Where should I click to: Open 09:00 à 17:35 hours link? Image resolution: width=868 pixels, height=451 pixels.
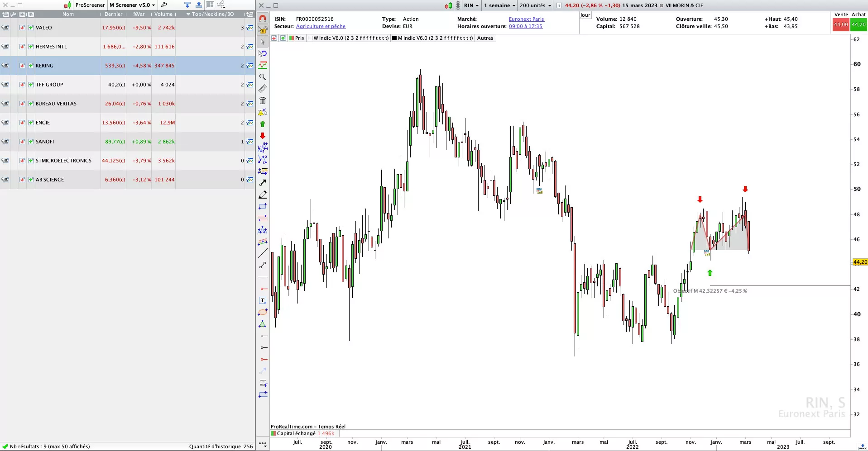[x=525, y=26]
